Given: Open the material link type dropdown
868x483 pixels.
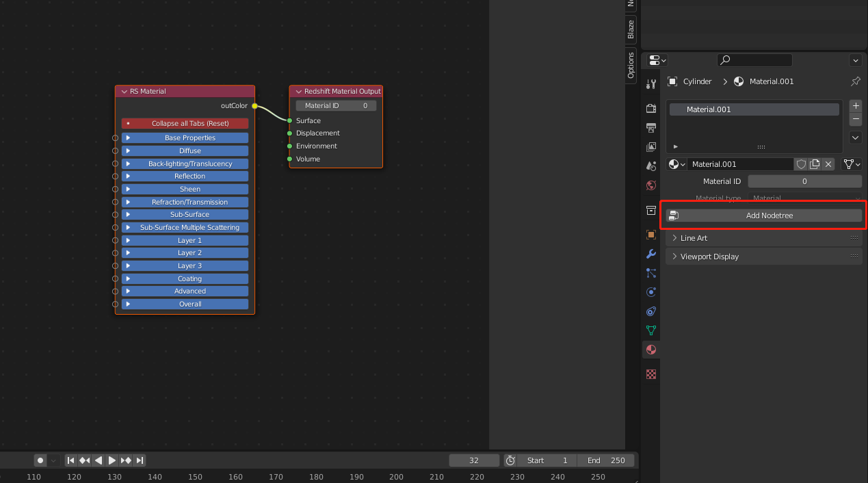Looking at the screenshot, I should pyautogui.click(x=852, y=164).
